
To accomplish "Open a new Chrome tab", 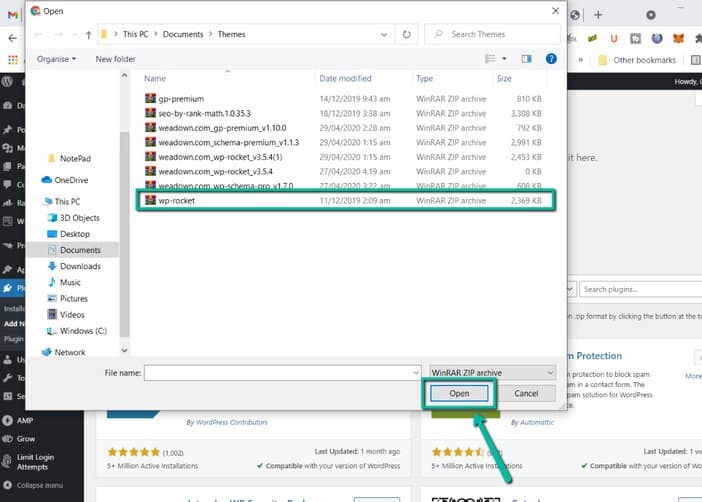I will tap(598, 15).
